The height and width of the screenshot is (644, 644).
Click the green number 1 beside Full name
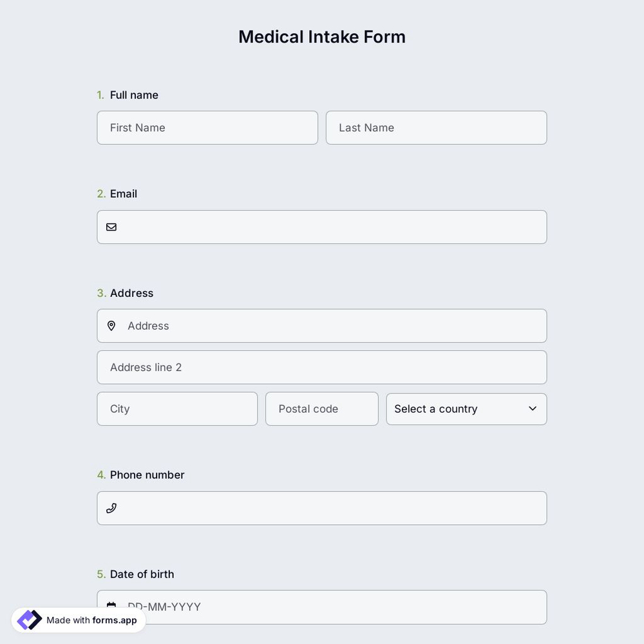coord(100,94)
